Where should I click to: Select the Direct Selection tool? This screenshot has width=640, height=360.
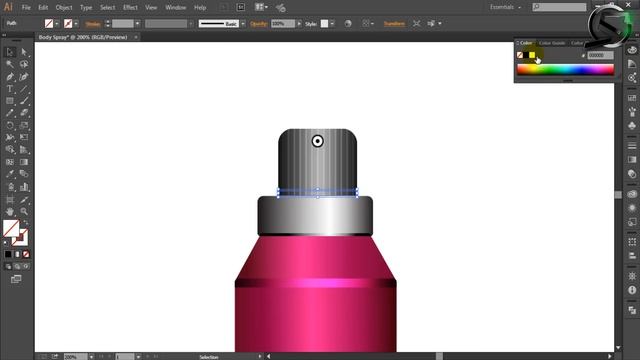point(24,52)
